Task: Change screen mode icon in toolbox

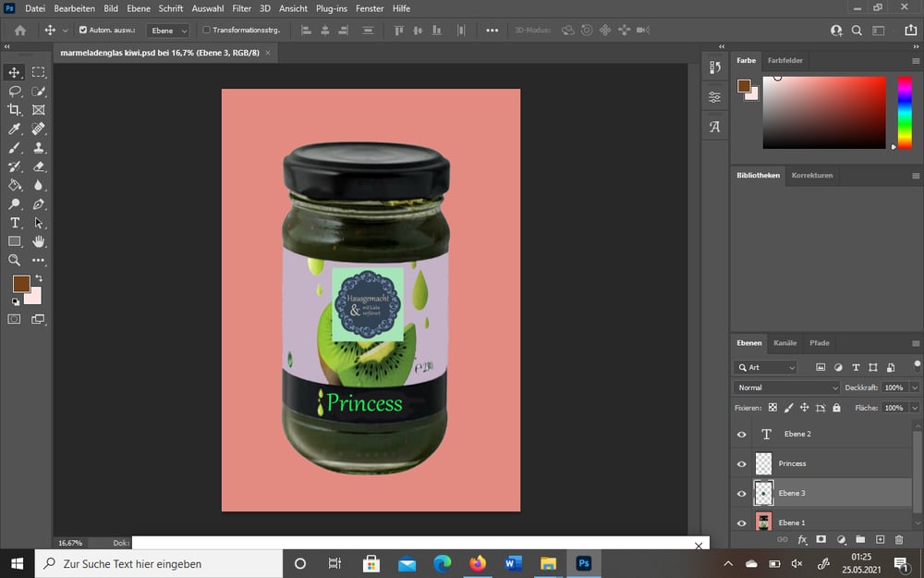Action: click(38, 319)
